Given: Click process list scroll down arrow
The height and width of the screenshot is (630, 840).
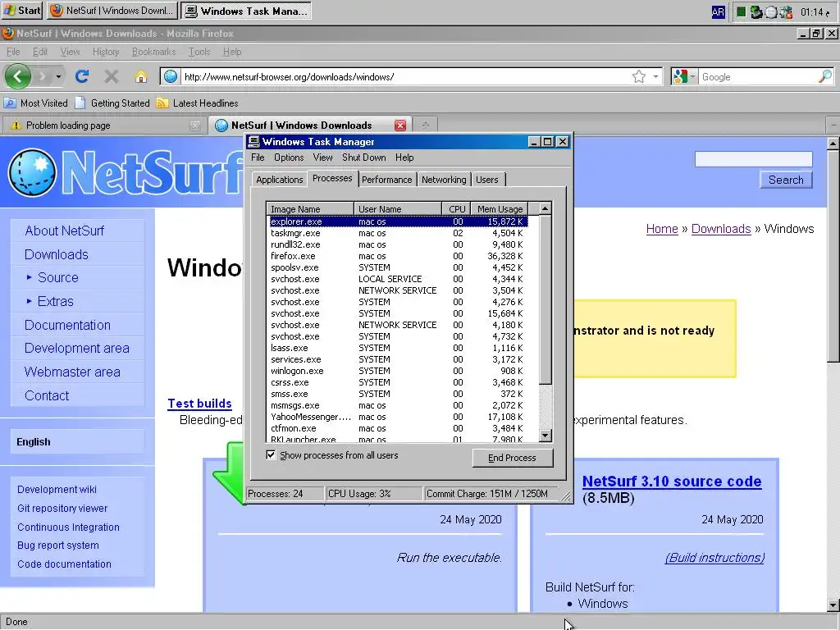Looking at the screenshot, I should coord(546,436).
